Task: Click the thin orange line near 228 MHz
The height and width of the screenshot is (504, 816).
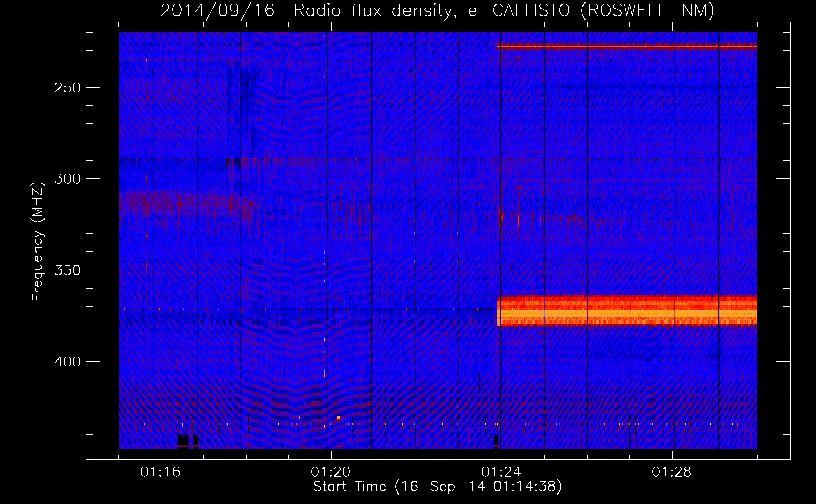Action: click(627, 47)
